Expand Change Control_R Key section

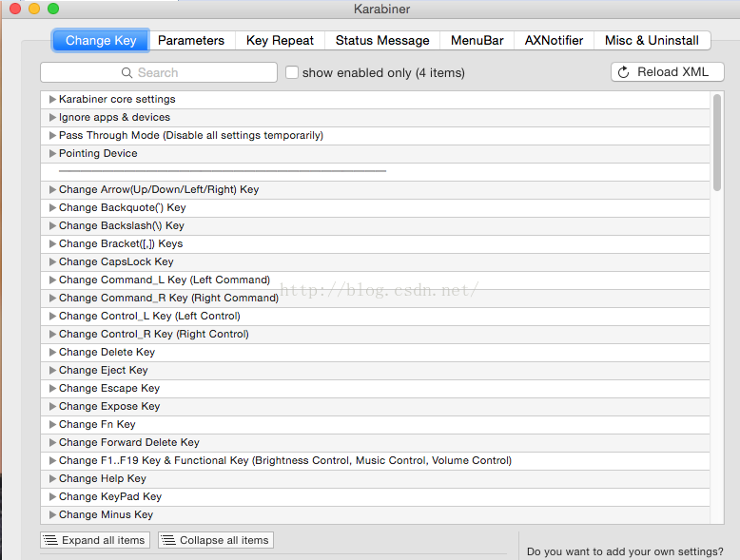coord(53,334)
